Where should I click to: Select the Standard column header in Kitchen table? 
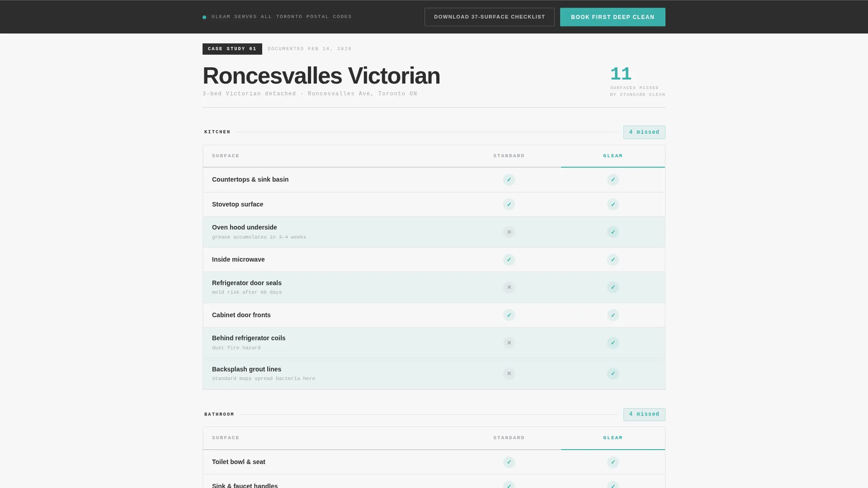(509, 156)
